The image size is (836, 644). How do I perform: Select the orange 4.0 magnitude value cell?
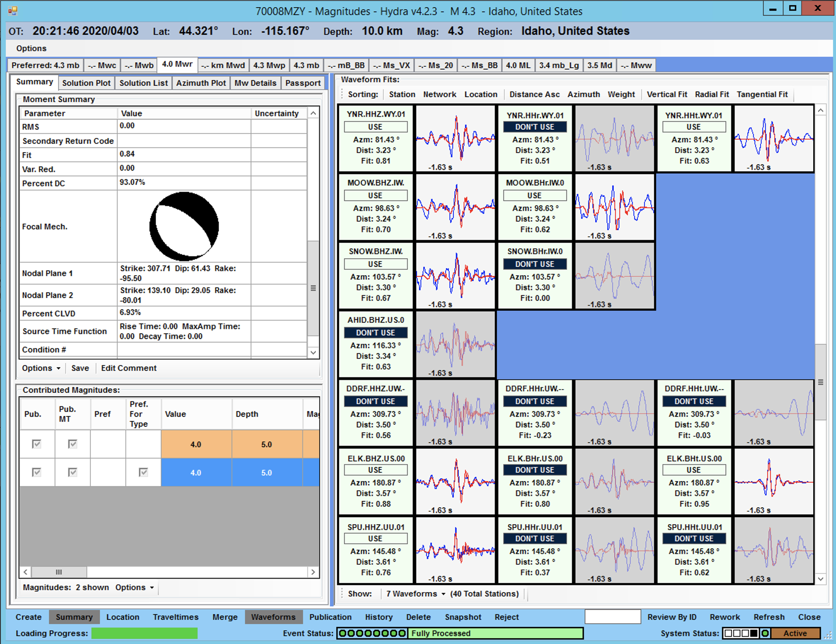[x=196, y=444]
